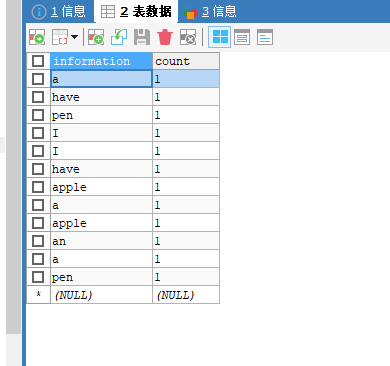Open the dropdown arrow beside the grid icon
The image size is (390, 366).
pos(75,37)
